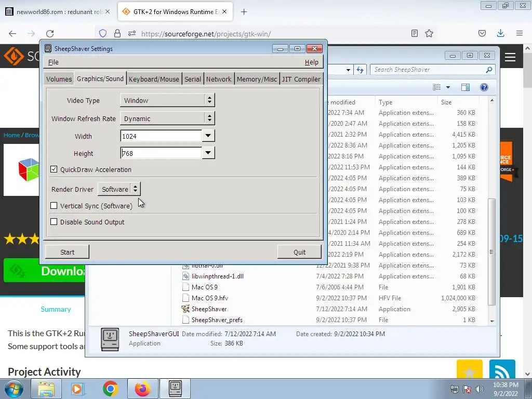532x399 pixels.
Task: Open the media player taskbar icon
Action: pos(78,389)
